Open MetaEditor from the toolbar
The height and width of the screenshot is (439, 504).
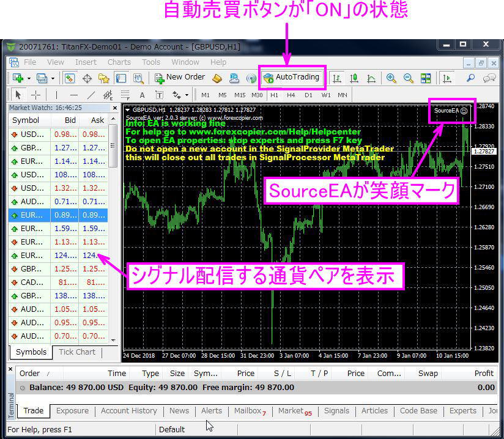tap(217, 78)
